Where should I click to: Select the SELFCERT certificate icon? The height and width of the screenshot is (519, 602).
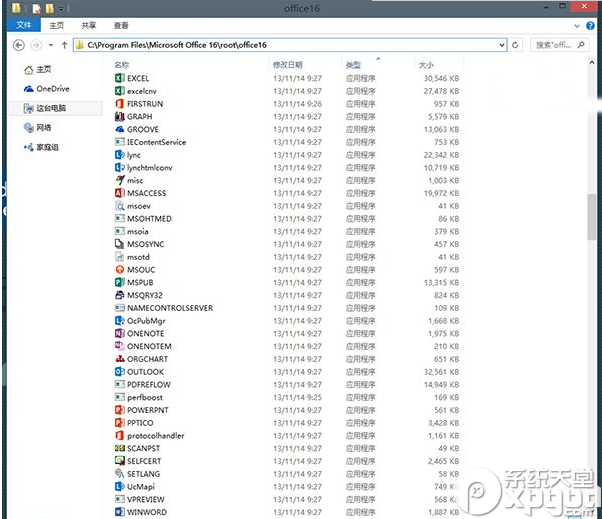coord(120,461)
